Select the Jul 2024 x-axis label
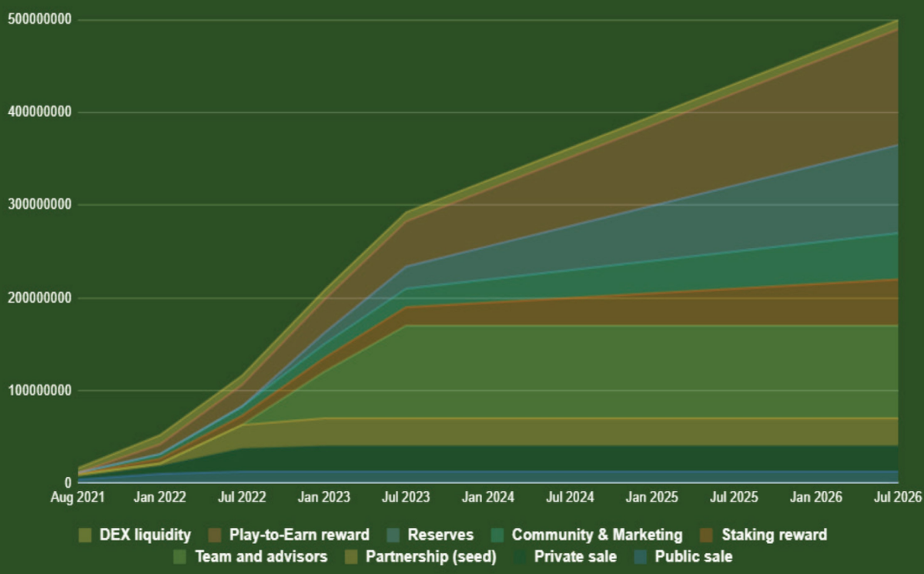 point(569,498)
